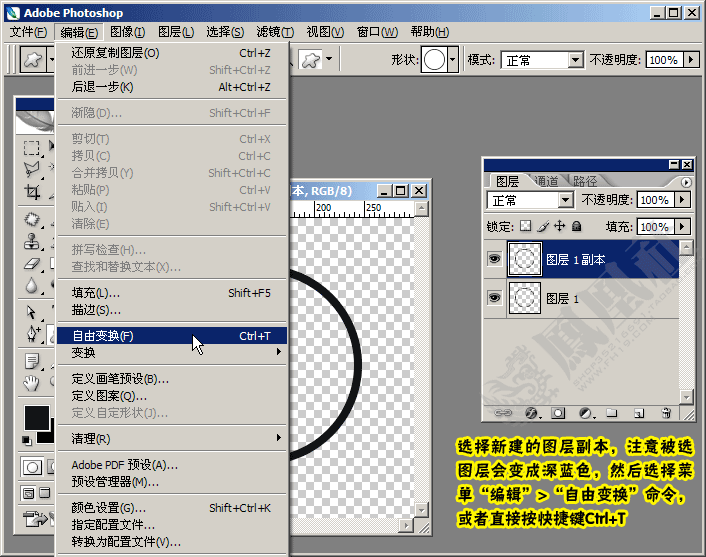The height and width of the screenshot is (557, 706).
Task: Select the Add Anchor Point pen tool
Action: click(32, 334)
